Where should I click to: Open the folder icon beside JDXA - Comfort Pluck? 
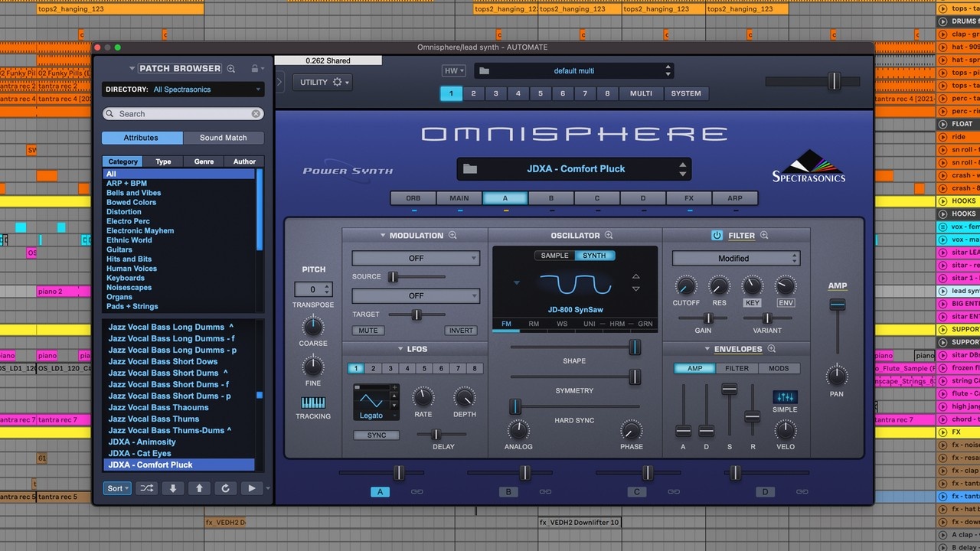[470, 169]
